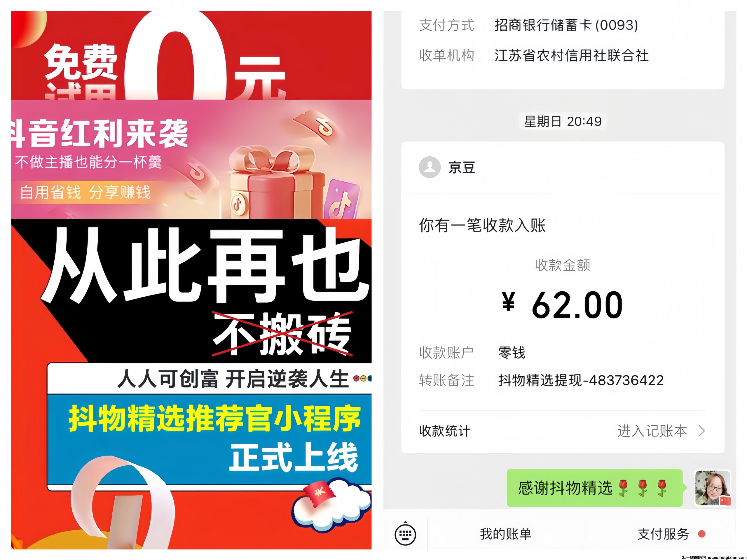Image resolution: width=747 pixels, height=560 pixels.
Task: Tap the 免费试用0元 red banner
Action: tap(191, 55)
